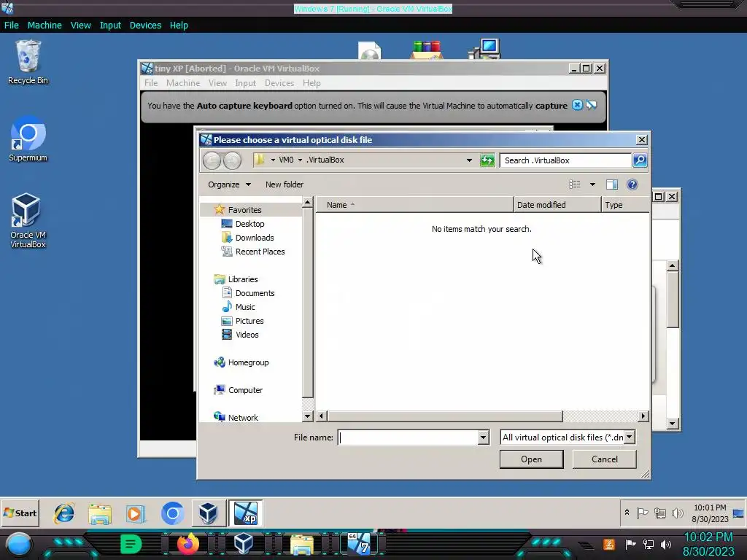Change view with the view mode icon
The image size is (747, 560).
[575, 184]
